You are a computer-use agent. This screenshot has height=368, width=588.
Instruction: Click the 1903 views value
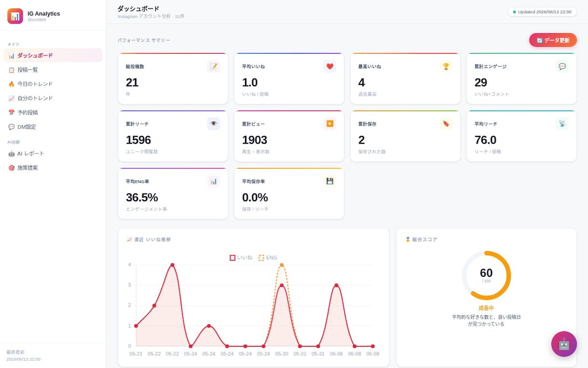click(254, 140)
